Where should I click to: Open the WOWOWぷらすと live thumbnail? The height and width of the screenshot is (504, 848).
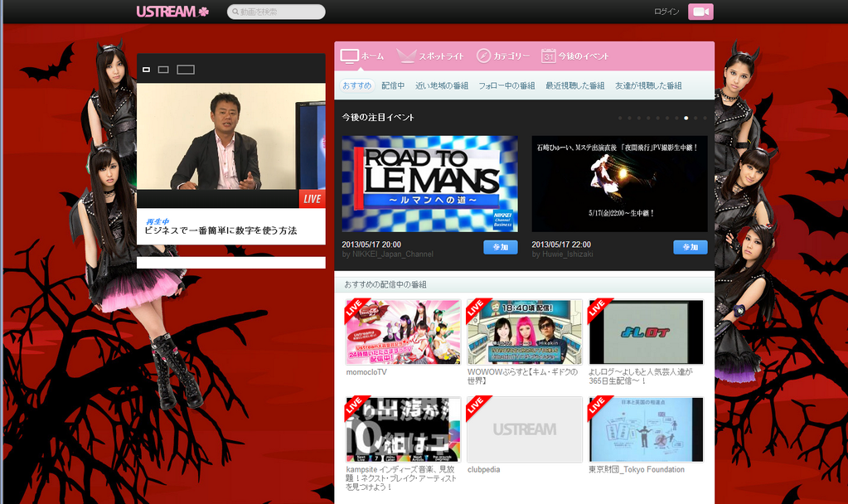pyautogui.click(x=525, y=332)
